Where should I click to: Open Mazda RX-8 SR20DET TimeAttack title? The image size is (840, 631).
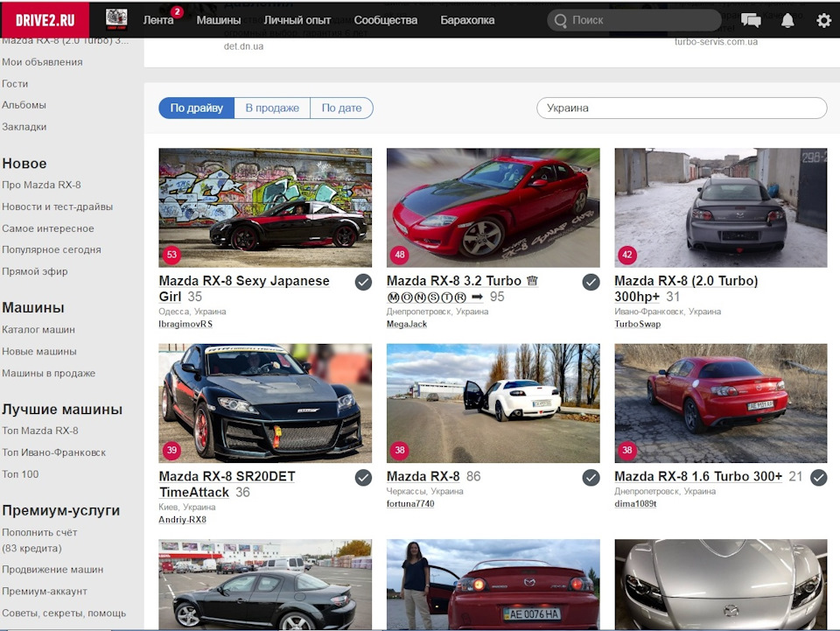[227, 484]
